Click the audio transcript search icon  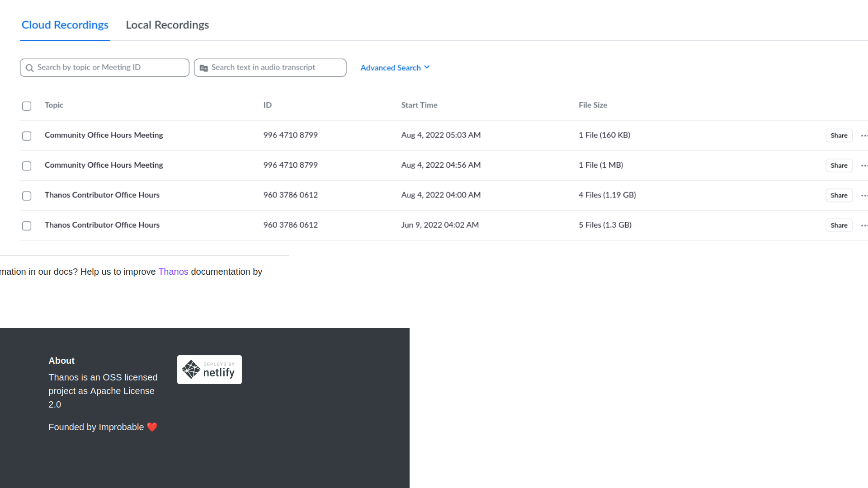[x=203, y=67]
